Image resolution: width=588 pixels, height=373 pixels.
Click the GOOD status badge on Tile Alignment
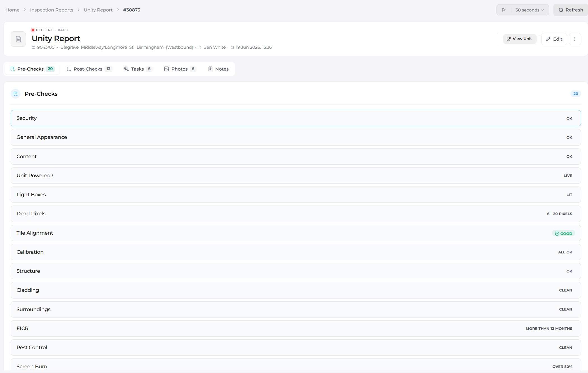tap(563, 234)
